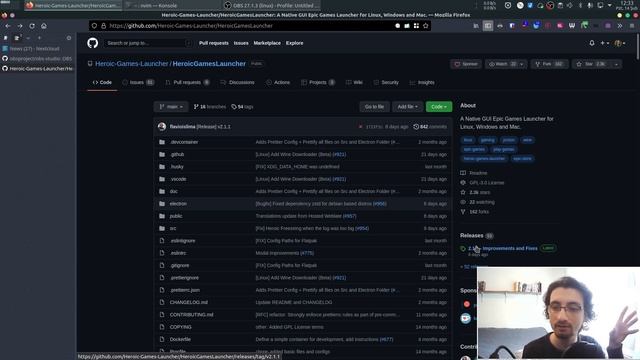
Task: Click the Go to file button
Action: (x=374, y=107)
